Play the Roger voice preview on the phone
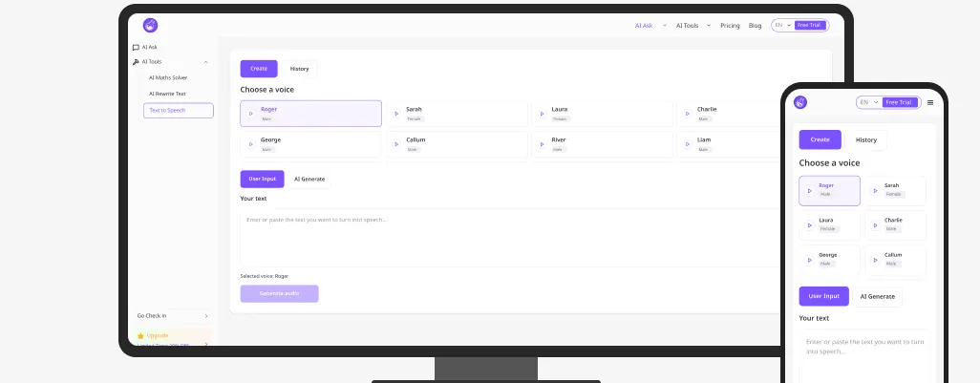The image size is (980, 383). click(x=809, y=191)
